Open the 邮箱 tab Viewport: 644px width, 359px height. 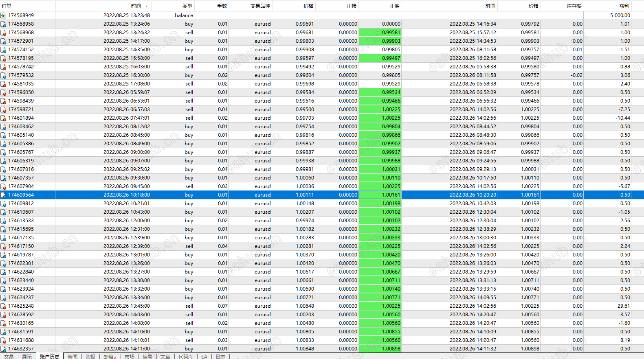click(110, 357)
